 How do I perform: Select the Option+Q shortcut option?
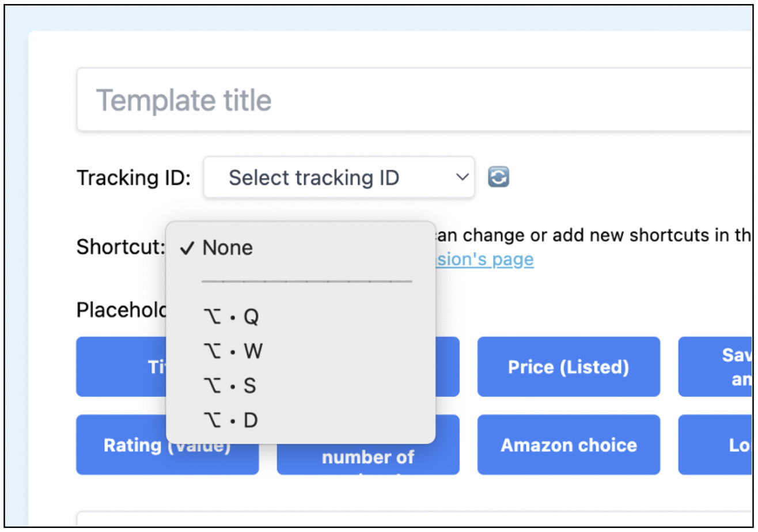(x=232, y=317)
